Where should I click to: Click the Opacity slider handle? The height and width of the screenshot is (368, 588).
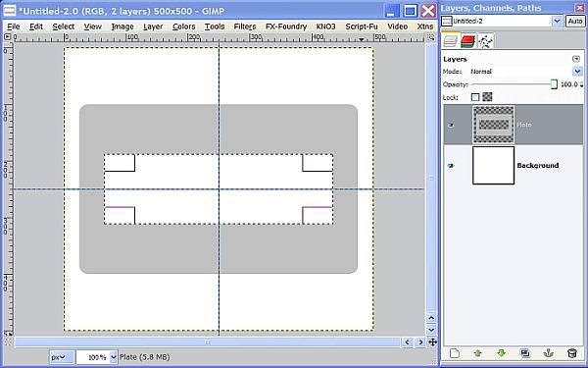click(x=554, y=84)
